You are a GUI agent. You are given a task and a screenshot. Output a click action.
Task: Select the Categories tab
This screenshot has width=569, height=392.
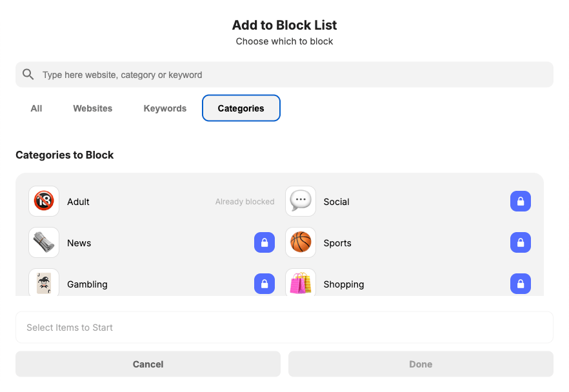tap(241, 108)
